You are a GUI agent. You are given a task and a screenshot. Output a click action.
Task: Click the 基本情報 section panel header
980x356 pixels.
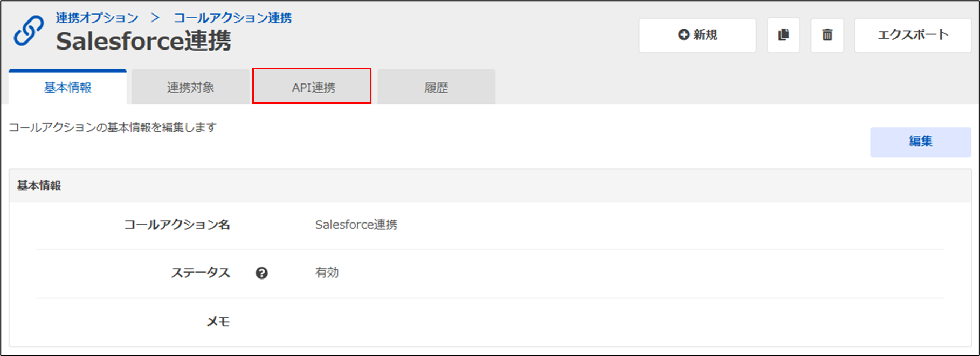point(39,186)
